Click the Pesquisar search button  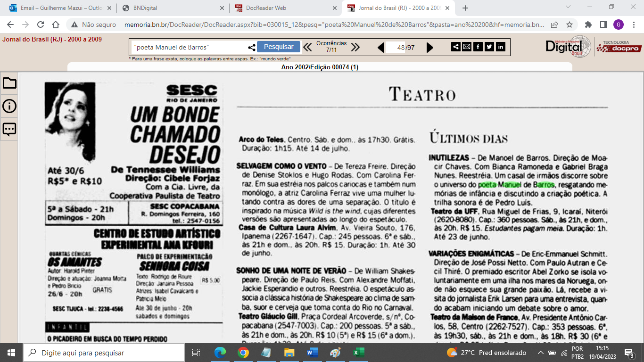pyautogui.click(x=279, y=47)
